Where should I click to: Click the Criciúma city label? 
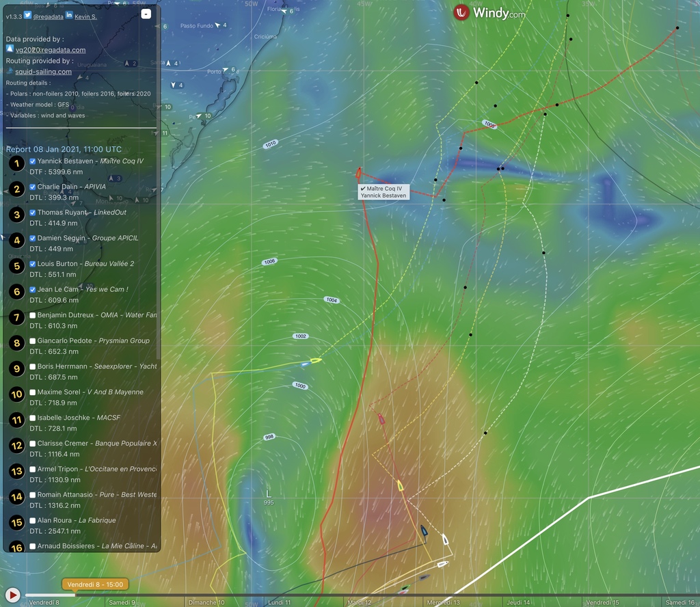click(x=265, y=37)
